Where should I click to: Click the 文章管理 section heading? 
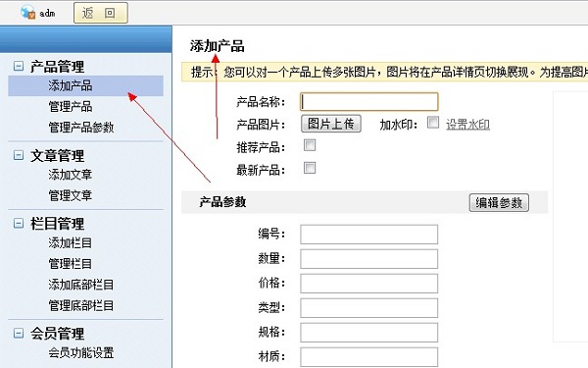click(58, 155)
